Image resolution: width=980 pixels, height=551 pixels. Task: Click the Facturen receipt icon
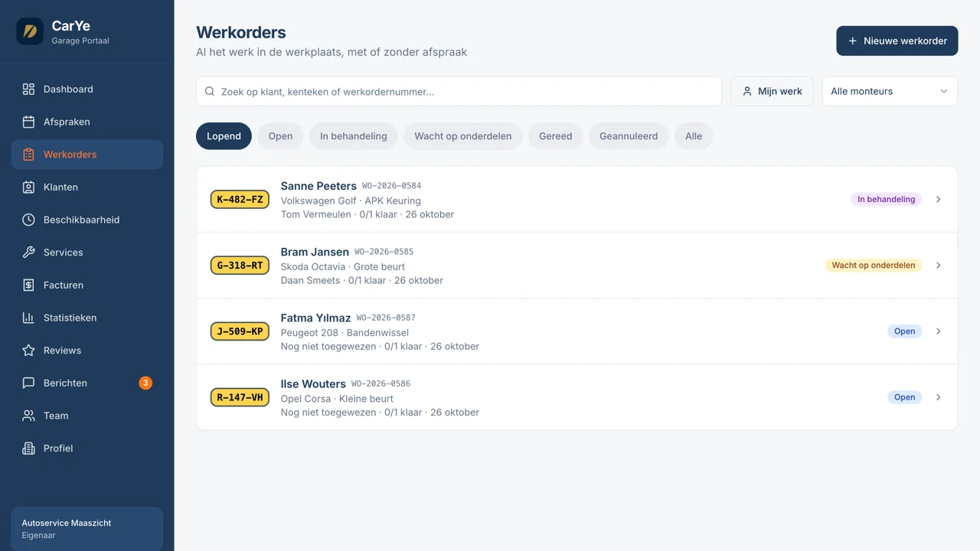pos(28,285)
